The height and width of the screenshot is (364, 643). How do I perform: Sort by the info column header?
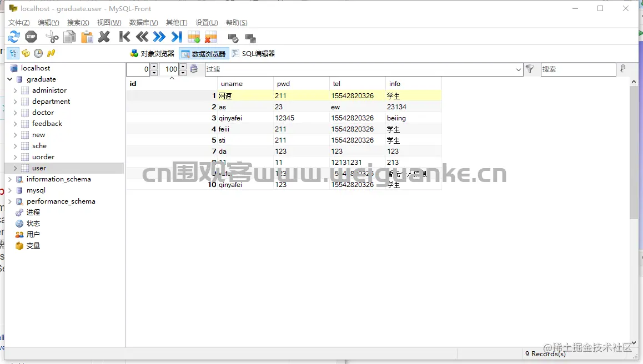[x=414, y=84]
